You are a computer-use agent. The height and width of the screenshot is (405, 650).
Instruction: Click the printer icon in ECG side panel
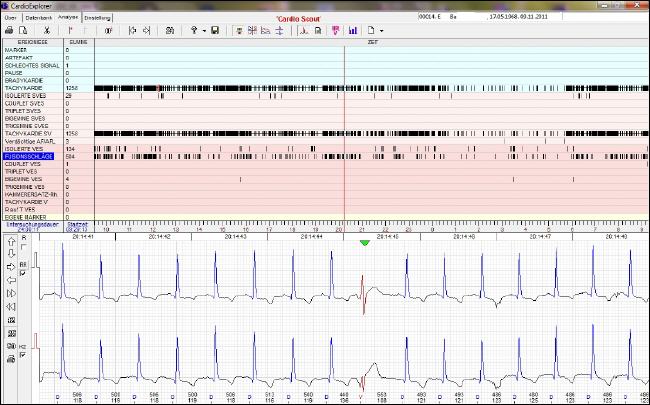(x=11, y=358)
